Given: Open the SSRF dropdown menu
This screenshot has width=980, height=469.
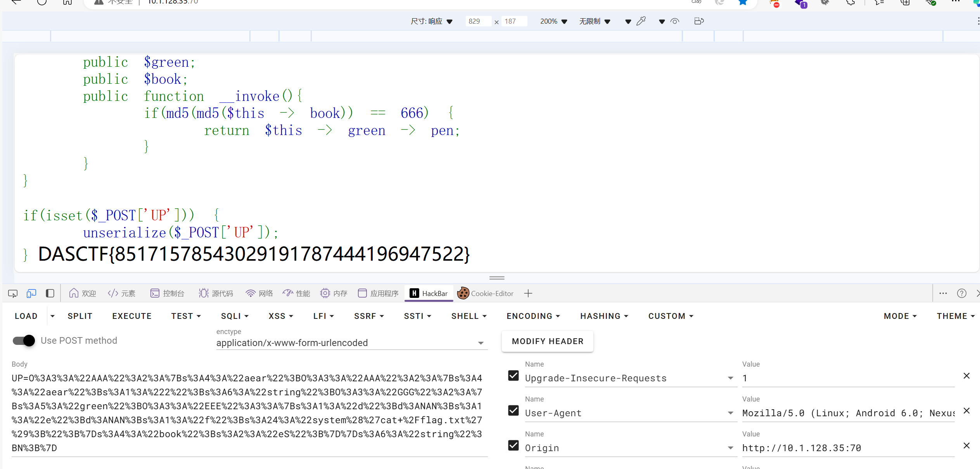Looking at the screenshot, I should 369,316.
